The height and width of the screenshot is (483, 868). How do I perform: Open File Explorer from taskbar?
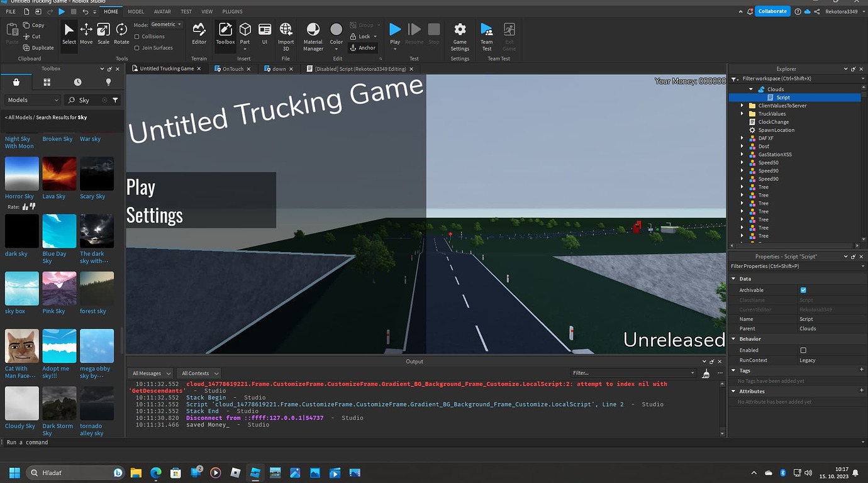(135, 472)
